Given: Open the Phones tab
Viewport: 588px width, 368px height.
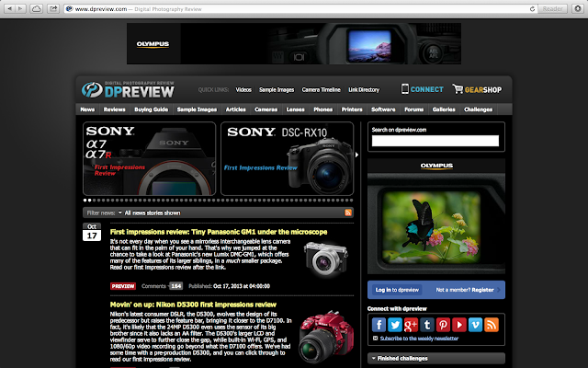Looking at the screenshot, I should click(x=322, y=109).
